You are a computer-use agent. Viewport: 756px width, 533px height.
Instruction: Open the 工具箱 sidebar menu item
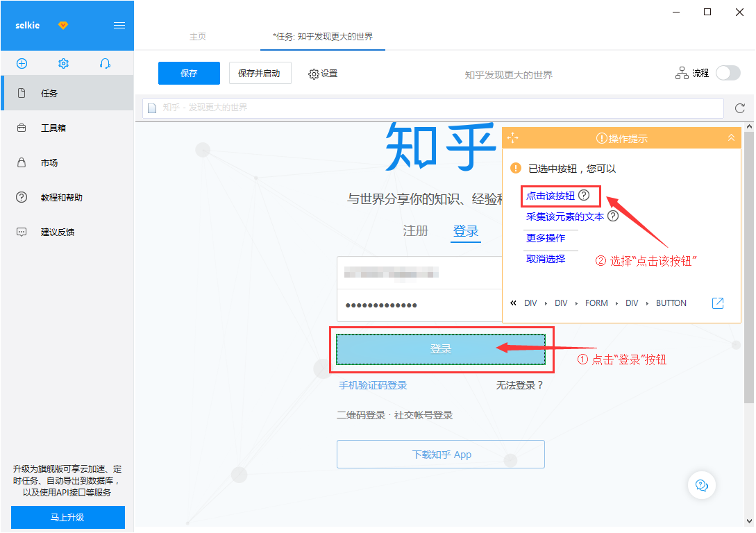(x=67, y=128)
